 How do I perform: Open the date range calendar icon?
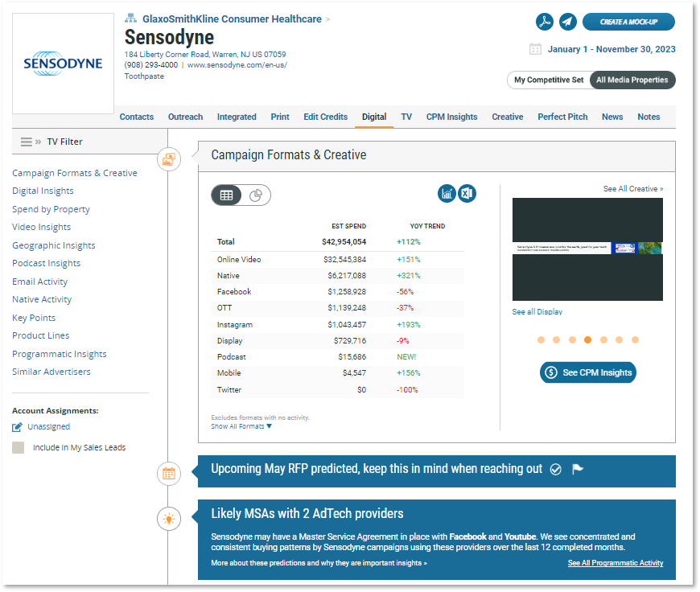click(535, 49)
